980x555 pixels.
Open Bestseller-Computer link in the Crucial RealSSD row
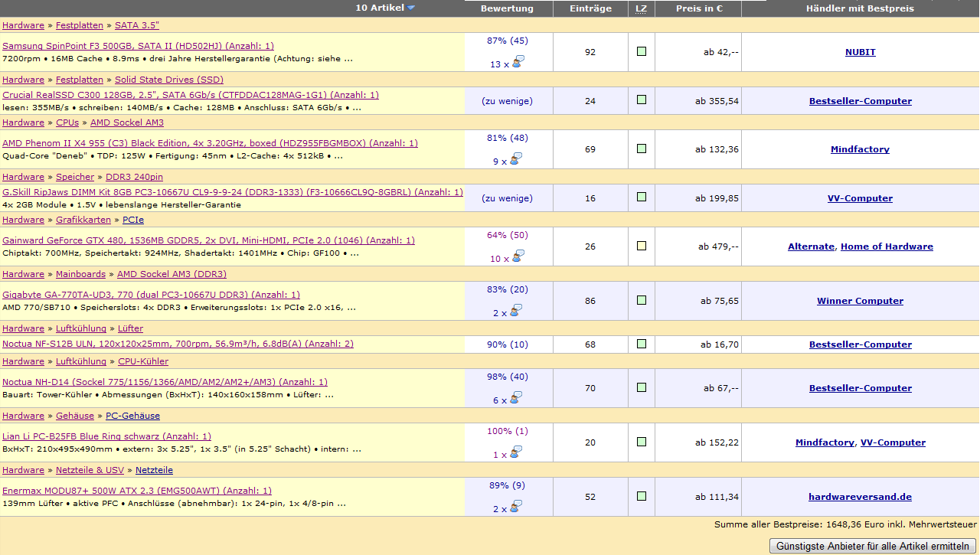(x=861, y=101)
